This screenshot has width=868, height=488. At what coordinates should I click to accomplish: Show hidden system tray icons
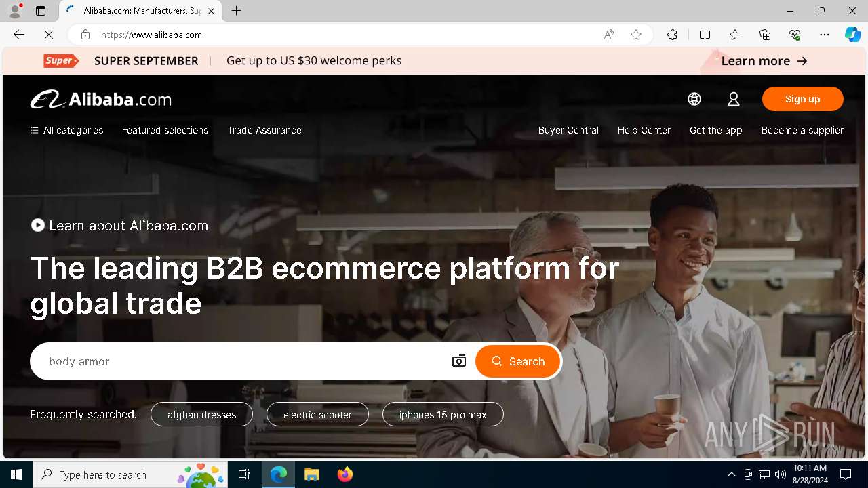731,474
